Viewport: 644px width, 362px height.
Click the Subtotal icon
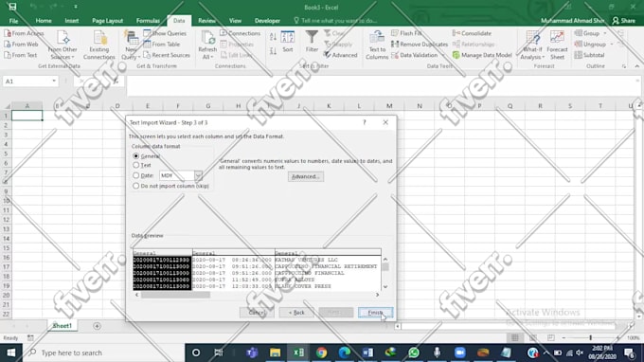point(579,55)
